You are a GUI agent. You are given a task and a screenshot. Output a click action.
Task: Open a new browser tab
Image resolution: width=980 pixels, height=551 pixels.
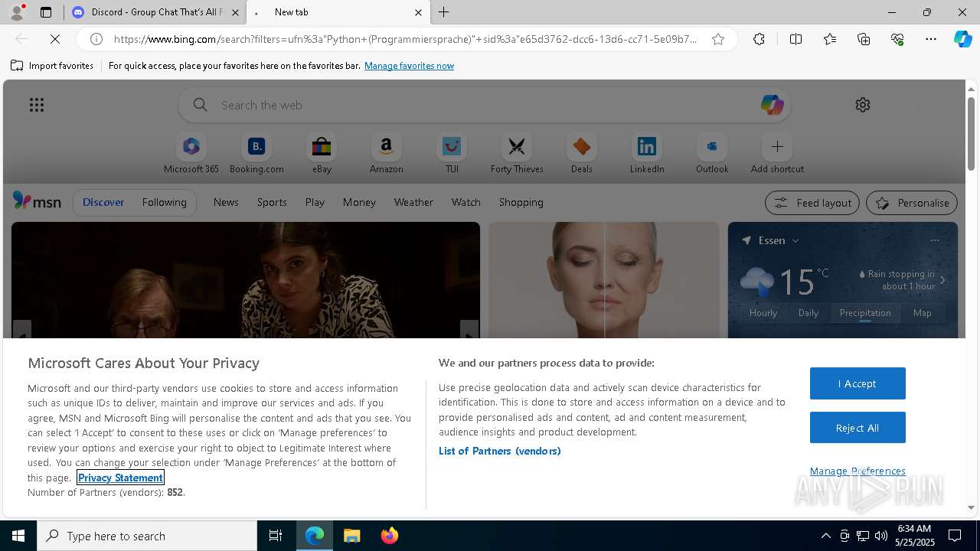coord(444,12)
